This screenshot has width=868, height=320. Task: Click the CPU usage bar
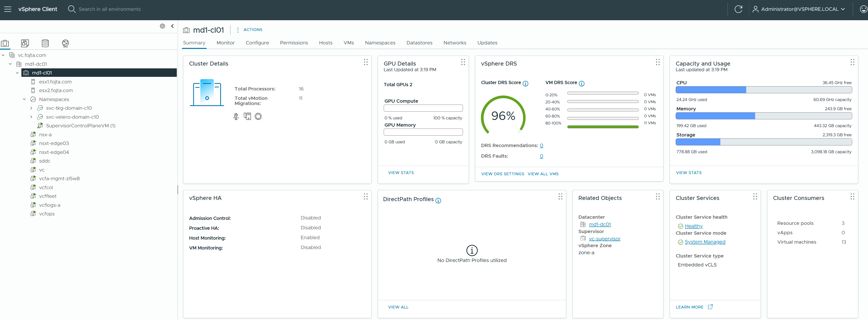tap(764, 90)
